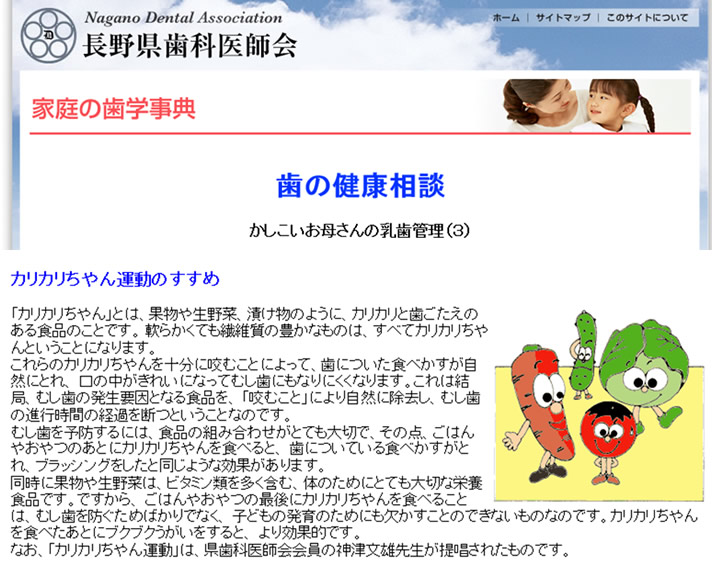Click the paragraph line starting with 「カリカリちゃん」とは
Viewport: 712px width, 566px height.
[244, 314]
